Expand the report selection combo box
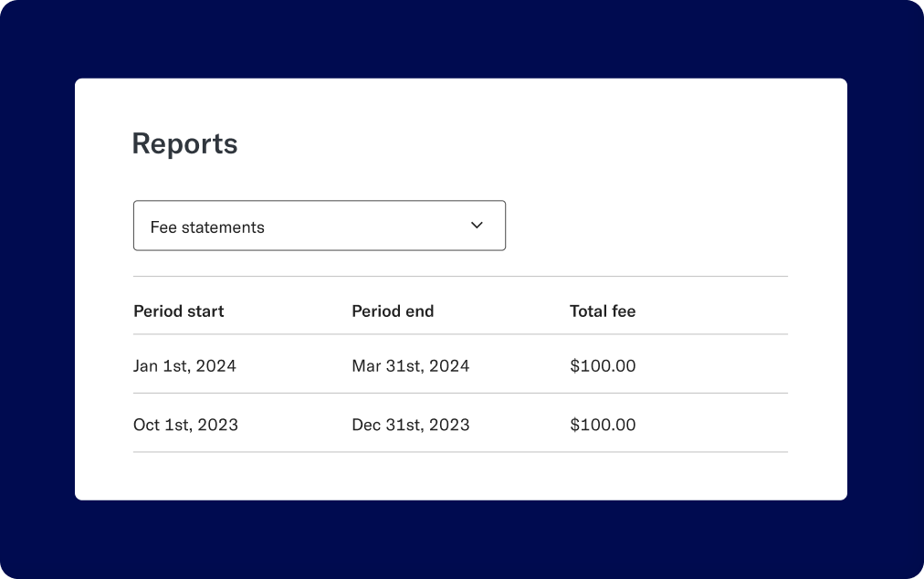 [320, 226]
